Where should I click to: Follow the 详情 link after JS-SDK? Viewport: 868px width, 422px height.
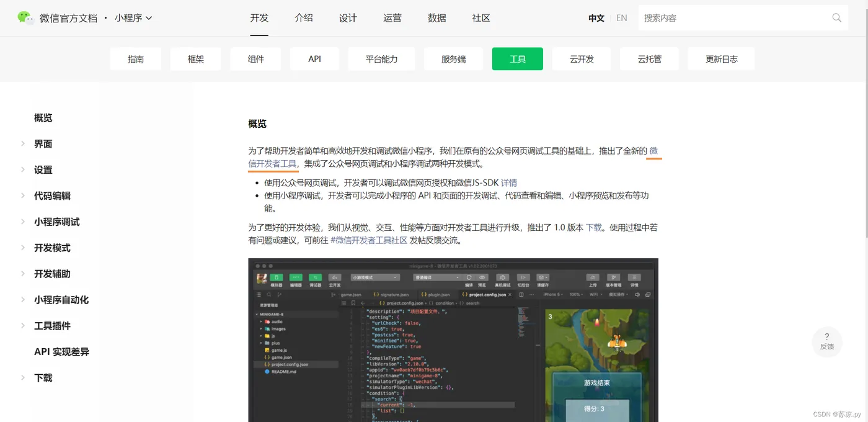509,182
